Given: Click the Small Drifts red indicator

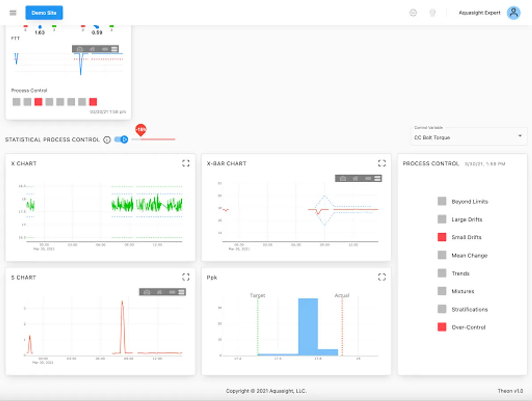Looking at the screenshot, I should click(x=442, y=237).
